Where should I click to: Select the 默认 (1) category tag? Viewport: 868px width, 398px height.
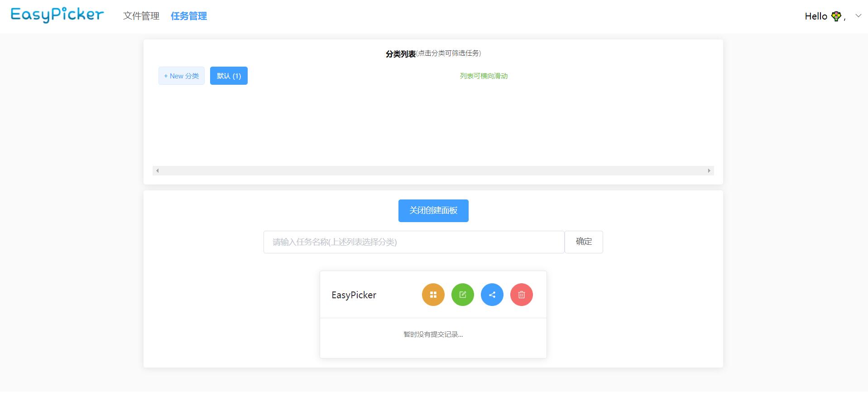click(229, 76)
